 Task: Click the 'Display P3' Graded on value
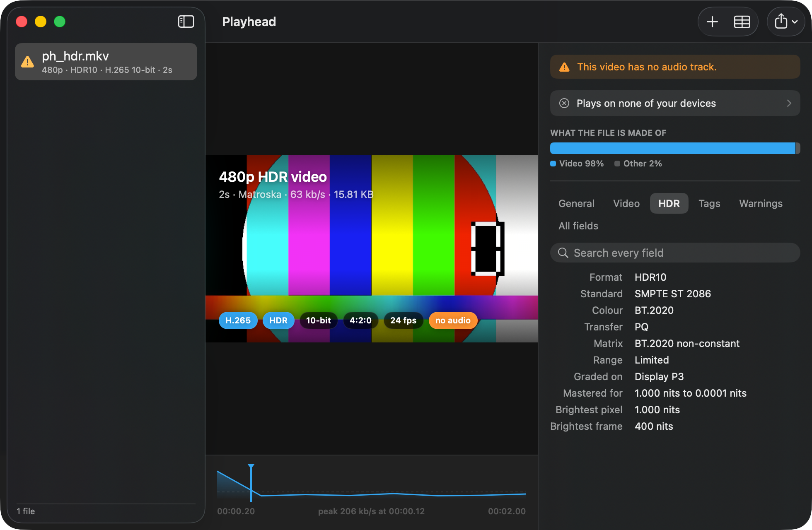pyautogui.click(x=659, y=376)
